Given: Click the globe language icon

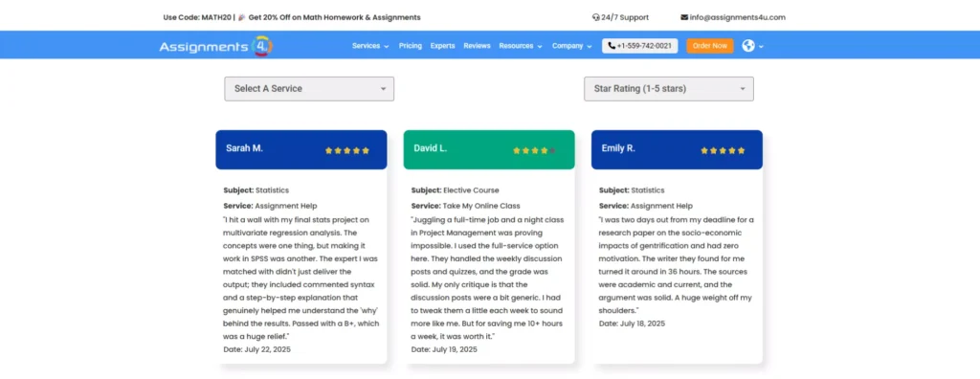Looking at the screenshot, I should pos(748,46).
